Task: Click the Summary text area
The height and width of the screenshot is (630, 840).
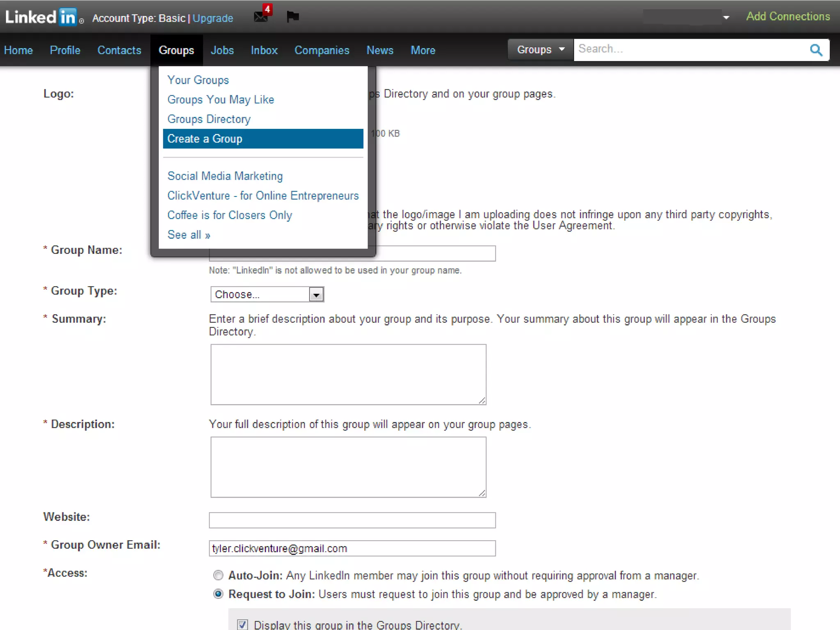Action: pos(348,374)
